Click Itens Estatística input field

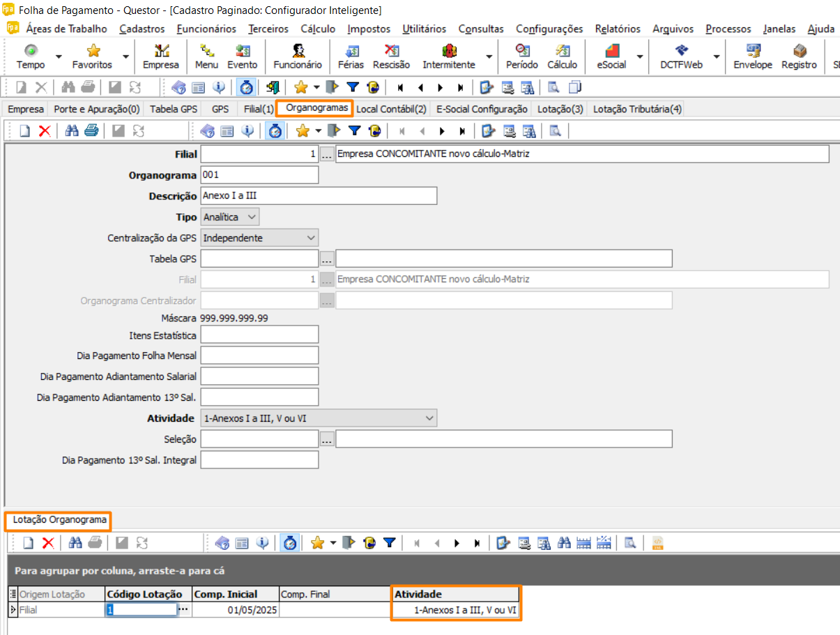[259, 335]
